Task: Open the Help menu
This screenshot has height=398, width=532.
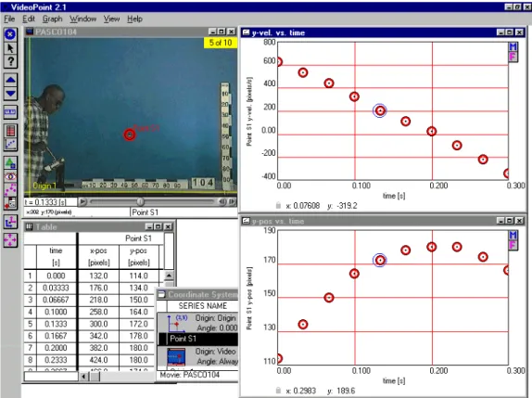Action: click(x=134, y=19)
